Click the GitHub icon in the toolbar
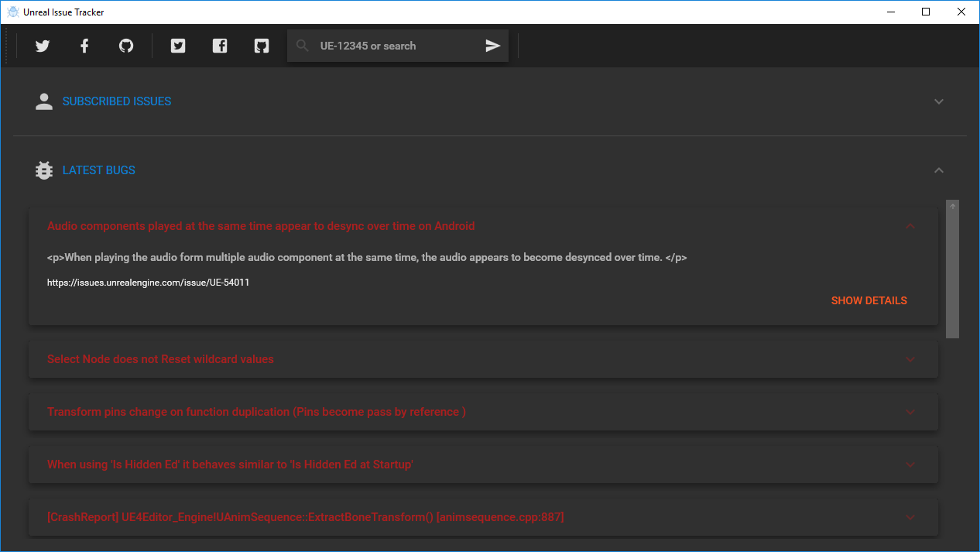Screen dimensions: 980x552 [125, 46]
